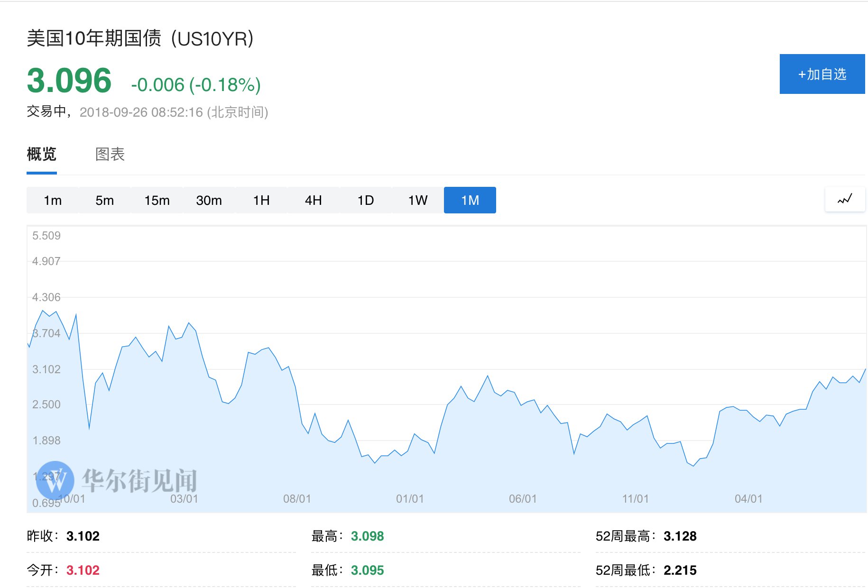This screenshot has height=588, width=868.
Task: Switch chart to 1W interval
Action: (x=418, y=200)
